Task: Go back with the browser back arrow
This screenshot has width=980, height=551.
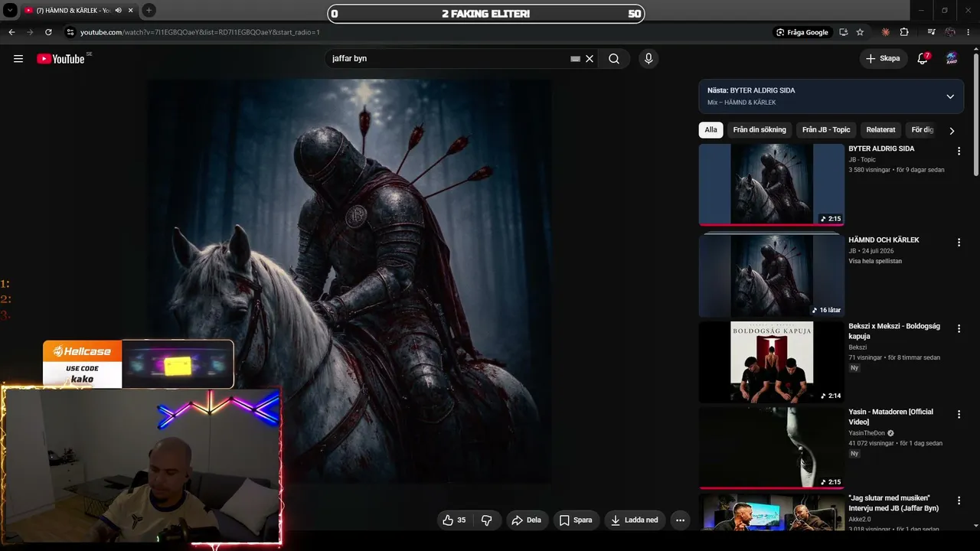Action: click(11, 32)
